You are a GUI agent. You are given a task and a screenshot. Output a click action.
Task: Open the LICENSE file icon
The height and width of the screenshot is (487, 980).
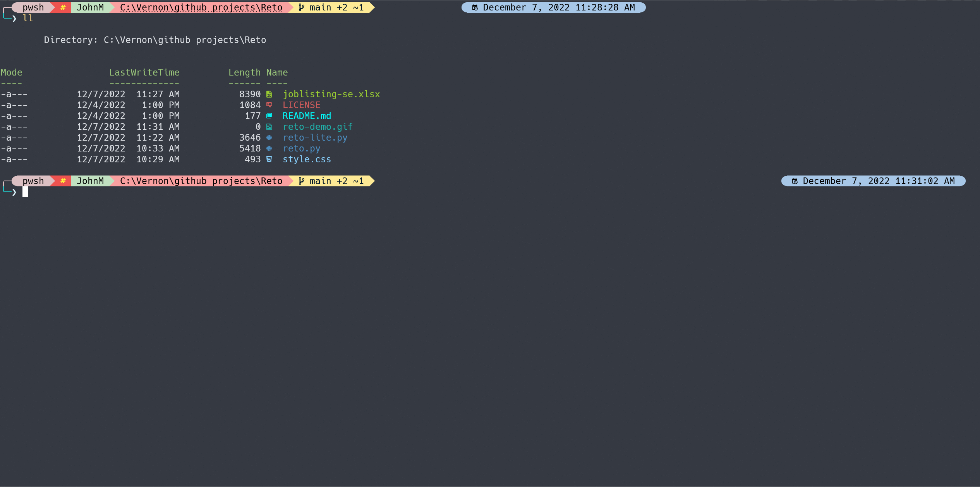269,105
